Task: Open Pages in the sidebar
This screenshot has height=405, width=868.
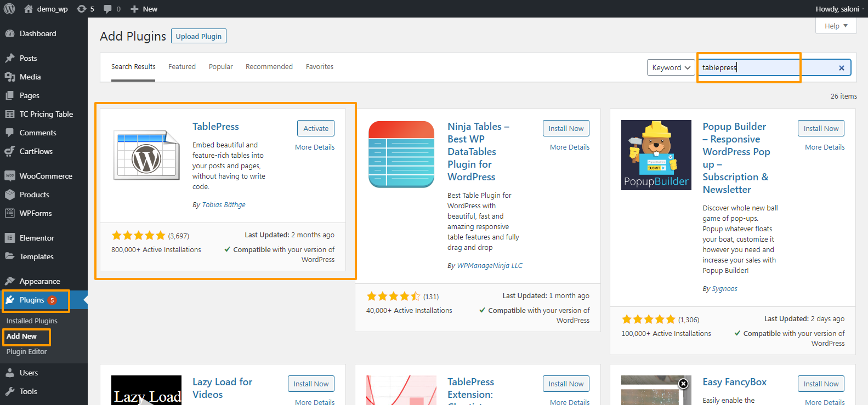Action: tap(29, 95)
